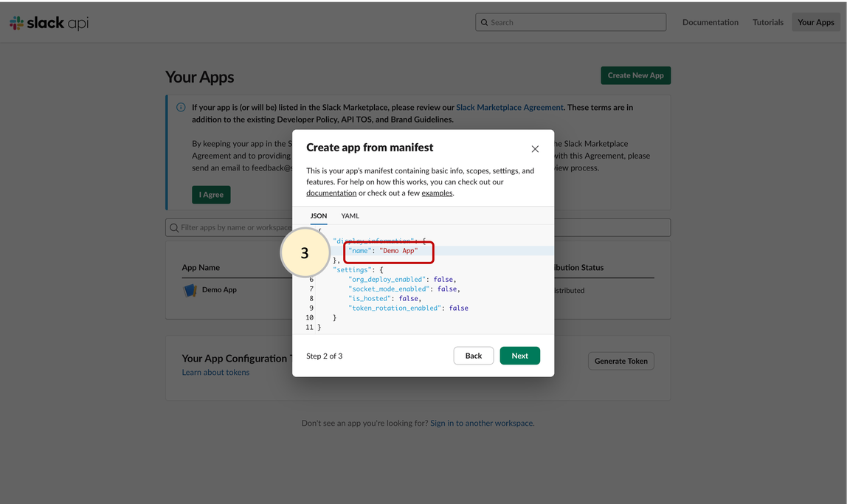Image resolution: width=847 pixels, height=504 pixels.
Task: Go back to the previous step
Action: coord(473,356)
